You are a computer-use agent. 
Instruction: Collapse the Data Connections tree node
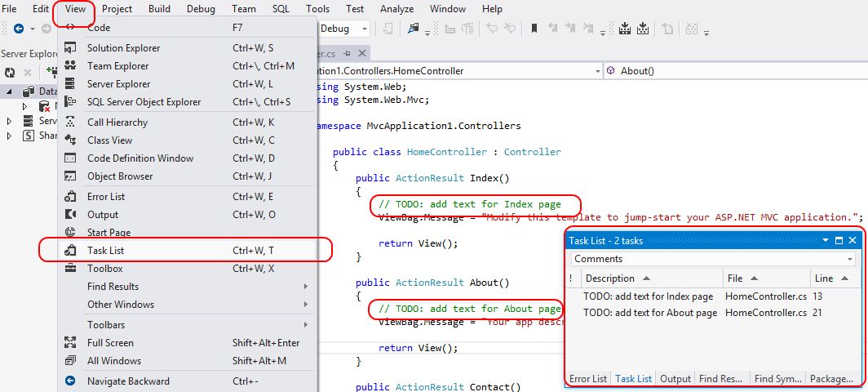coord(10,92)
